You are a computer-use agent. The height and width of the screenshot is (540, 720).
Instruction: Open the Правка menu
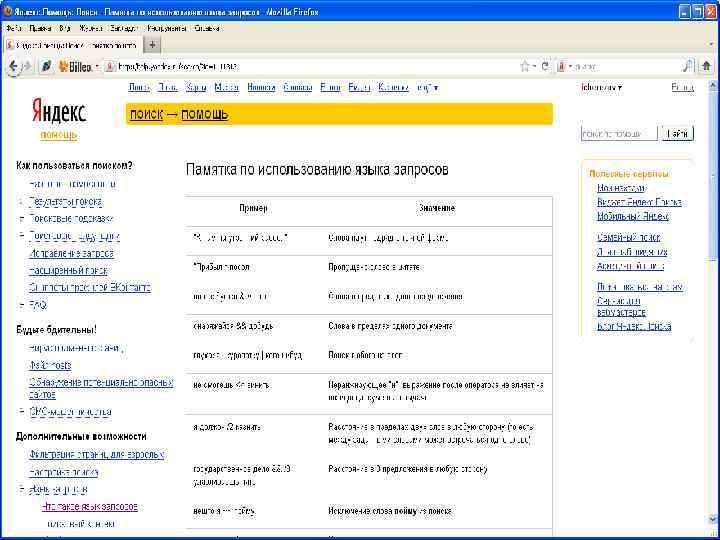pos(40,28)
